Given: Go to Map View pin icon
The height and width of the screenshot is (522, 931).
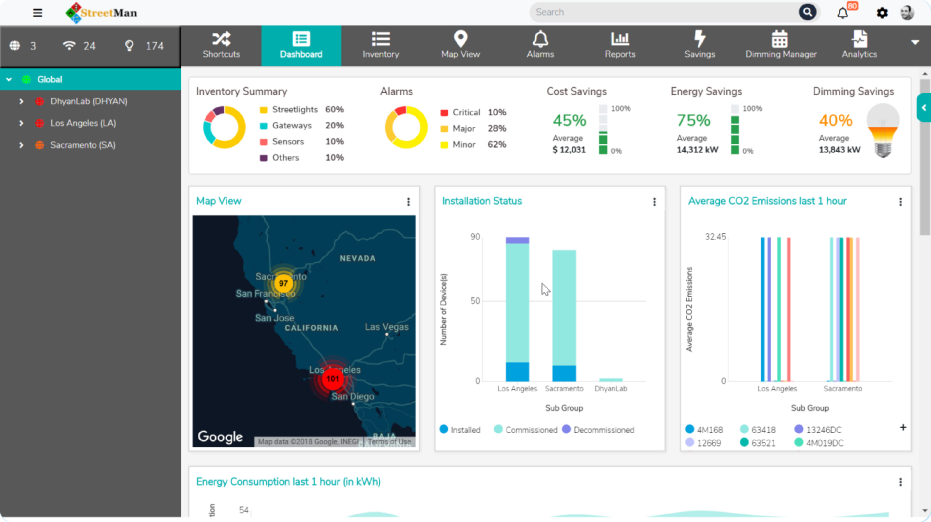Looking at the screenshot, I should 461,39.
